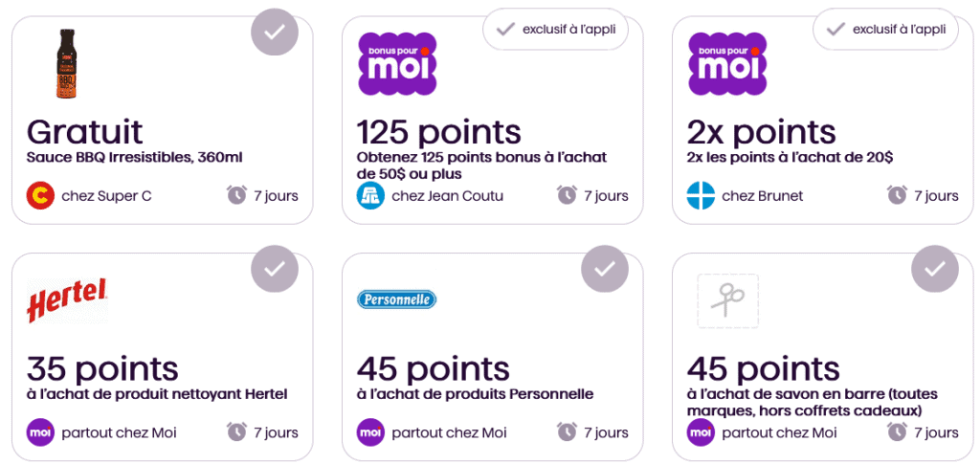Click the BBQ sauce bottle product image
This screenshot has height=464, width=980.
[x=66, y=63]
